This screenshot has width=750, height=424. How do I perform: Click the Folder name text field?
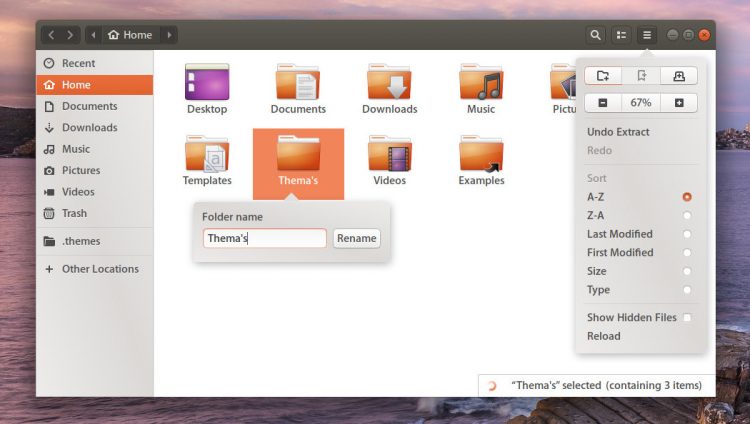coord(265,238)
